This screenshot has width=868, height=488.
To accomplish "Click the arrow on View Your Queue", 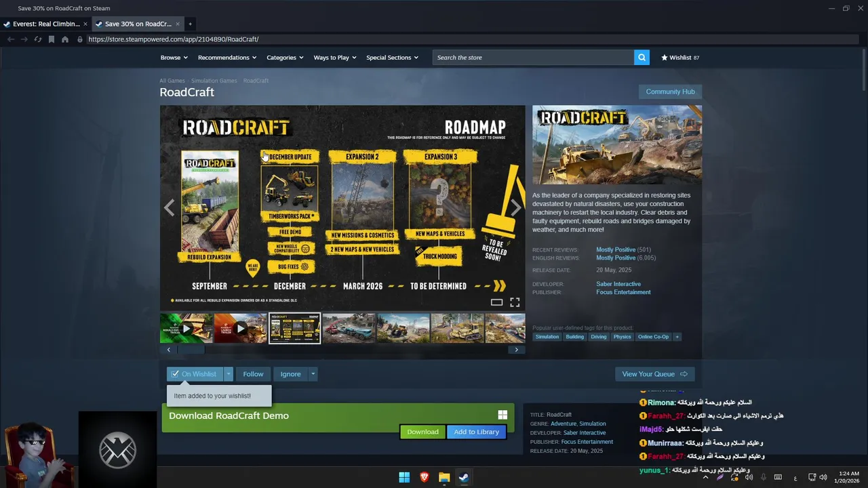I will pos(684,374).
